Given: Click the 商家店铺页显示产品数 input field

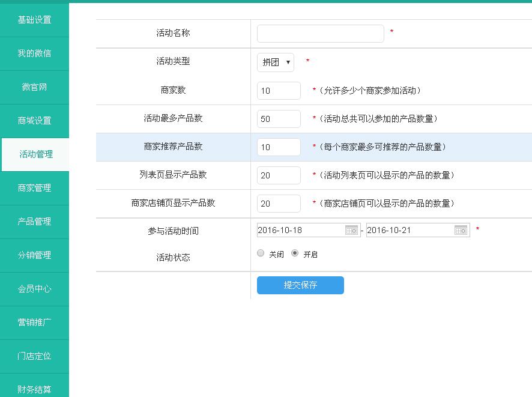Looking at the screenshot, I should (x=279, y=204).
